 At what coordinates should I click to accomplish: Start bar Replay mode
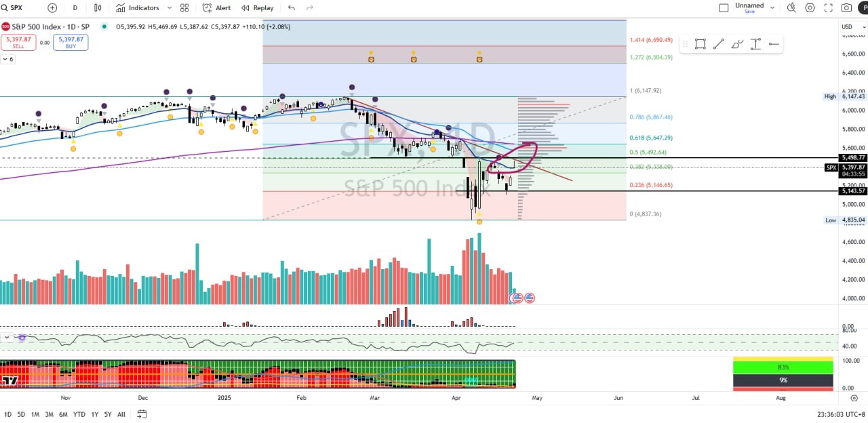click(x=257, y=7)
